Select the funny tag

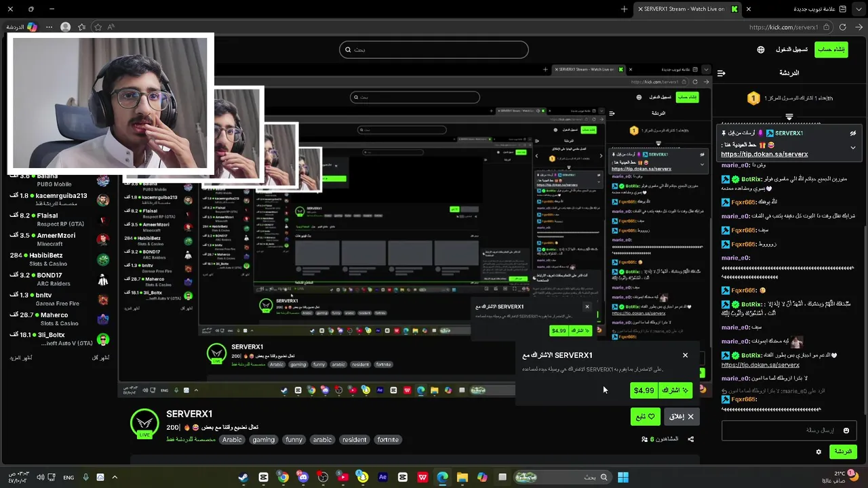click(x=294, y=440)
